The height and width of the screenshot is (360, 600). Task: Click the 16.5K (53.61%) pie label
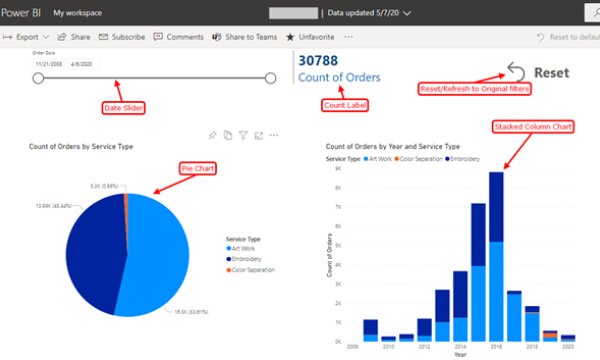coord(191,312)
